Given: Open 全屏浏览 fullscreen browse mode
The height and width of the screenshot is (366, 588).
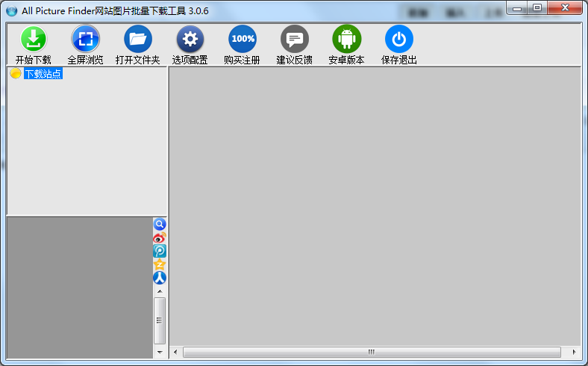Looking at the screenshot, I should [85, 39].
